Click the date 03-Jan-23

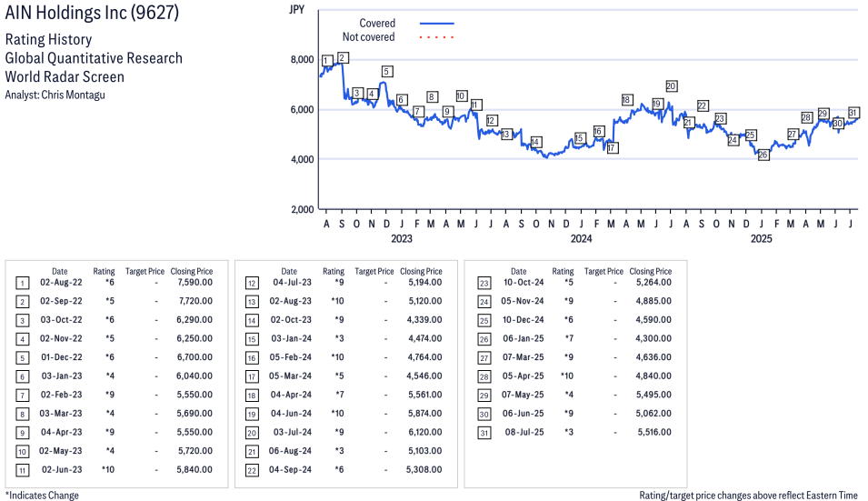tap(62, 376)
